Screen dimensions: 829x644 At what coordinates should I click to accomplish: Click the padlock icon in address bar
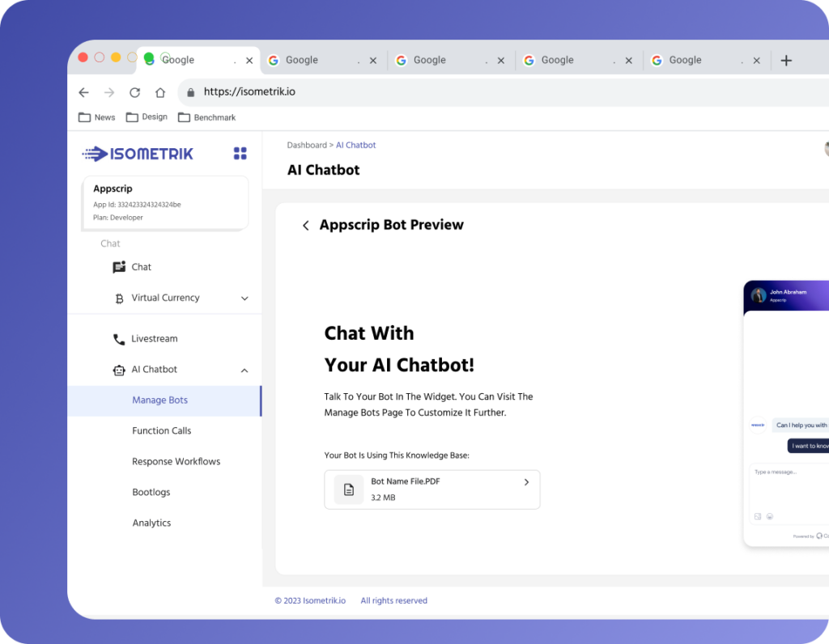click(191, 92)
